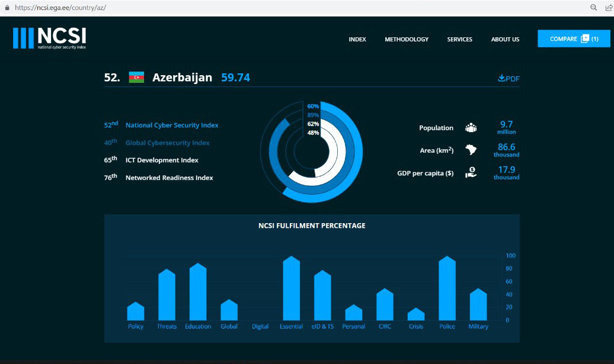This screenshot has width=614, height=364.
Task: Click the Essential bar in the chart
Action: pyautogui.click(x=291, y=290)
